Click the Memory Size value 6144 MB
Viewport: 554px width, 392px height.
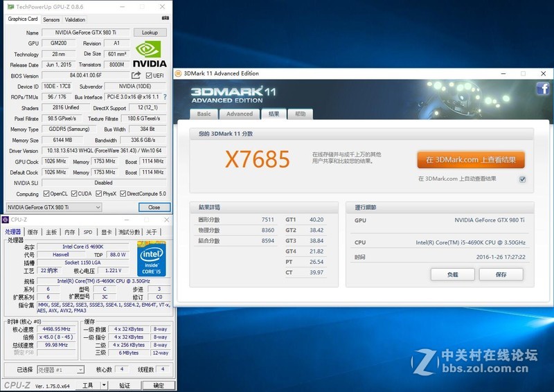pyautogui.click(x=62, y=140)
